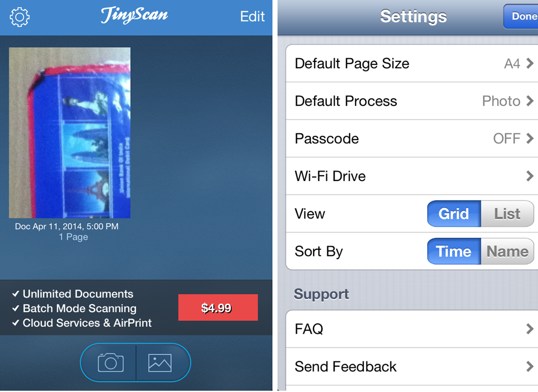Tap the TinyScan title logo

[x=134, y=15]
